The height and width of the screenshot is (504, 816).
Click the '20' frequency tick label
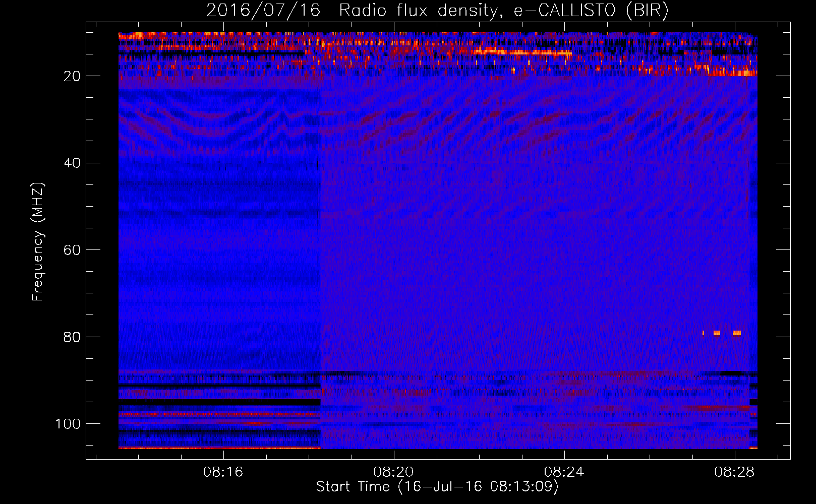pyautogui.click(x=72, y=76)
